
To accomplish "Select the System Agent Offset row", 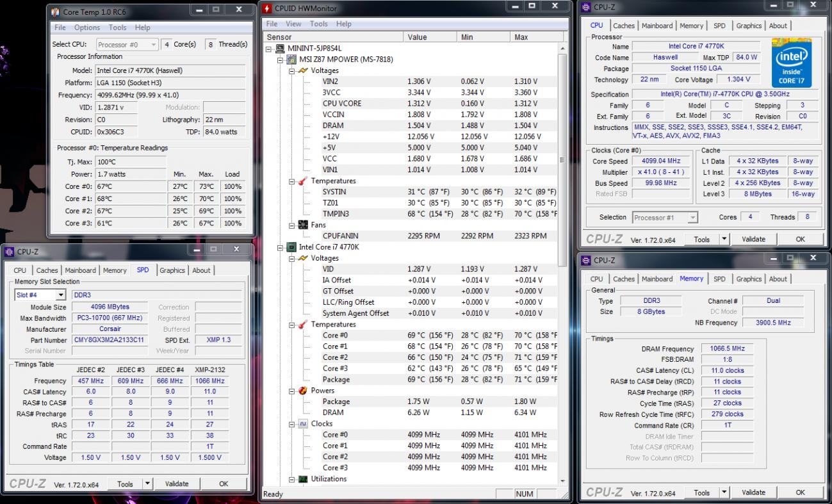I will (411, 313).
